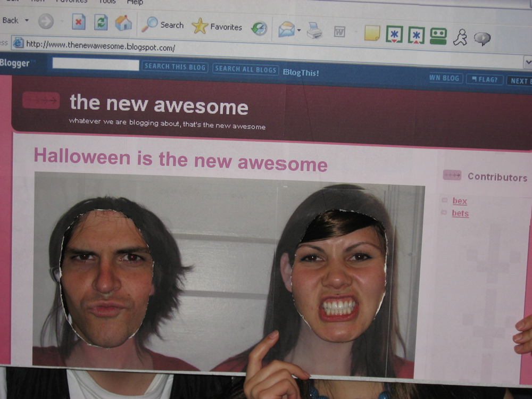Refresh the page with the green arrows icon
Viewport: 532px width, 399px height.
(101, 23)
